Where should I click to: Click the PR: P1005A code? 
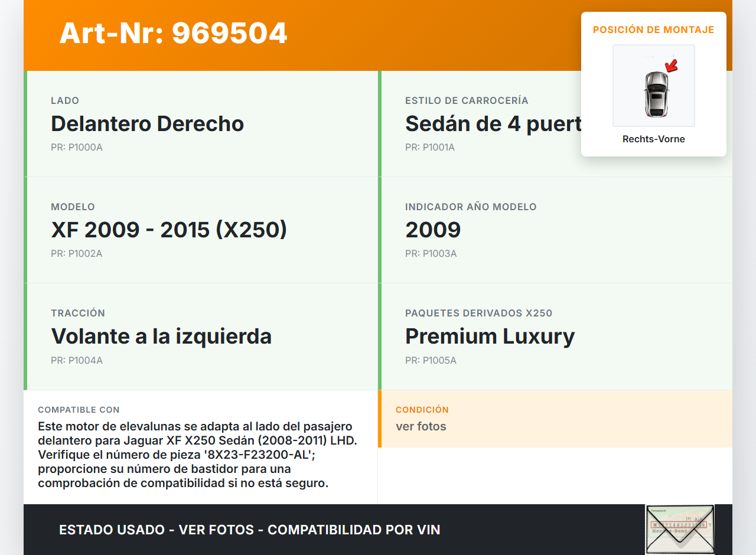(x=431, y=360)
